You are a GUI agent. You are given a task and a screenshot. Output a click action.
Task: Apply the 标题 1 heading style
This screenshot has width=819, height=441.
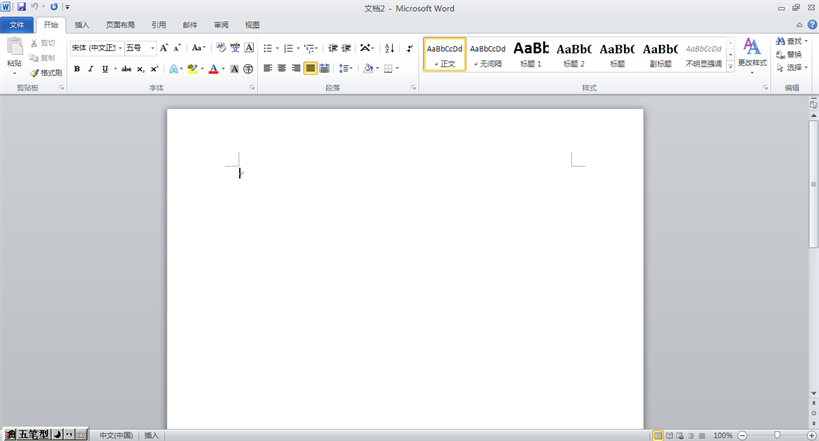531,53
